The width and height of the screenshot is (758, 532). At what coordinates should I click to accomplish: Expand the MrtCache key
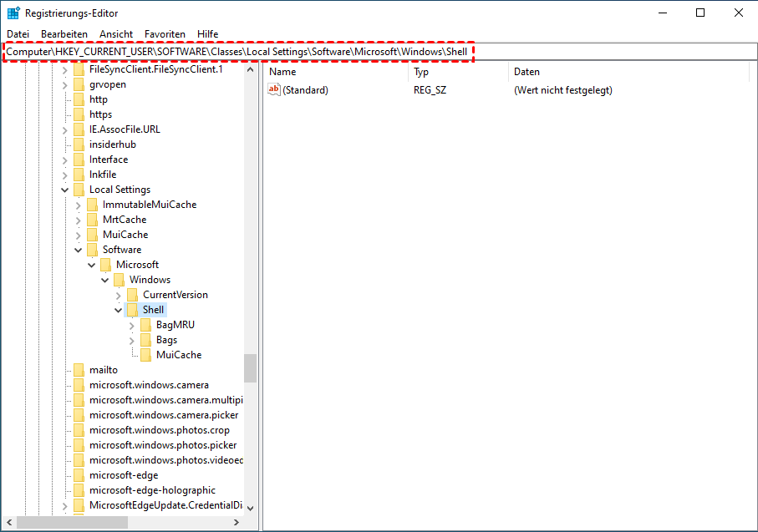[79, 220]
